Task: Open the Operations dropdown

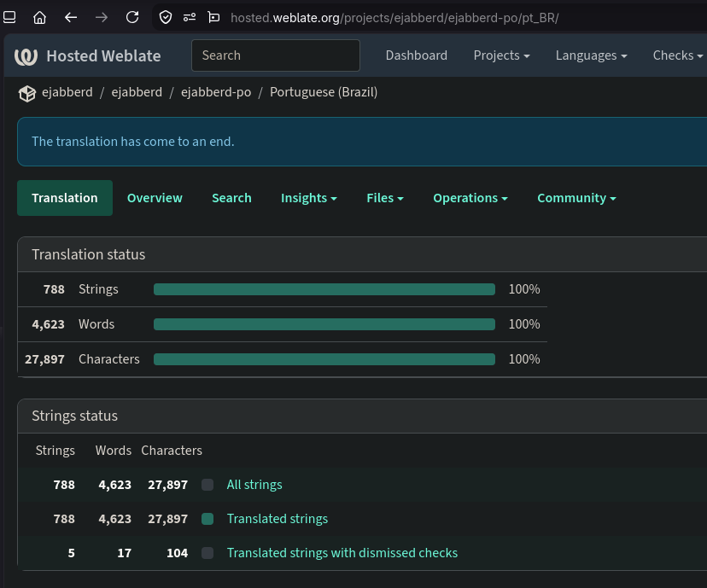Action: pyautogui.click(x=470, y=198)
